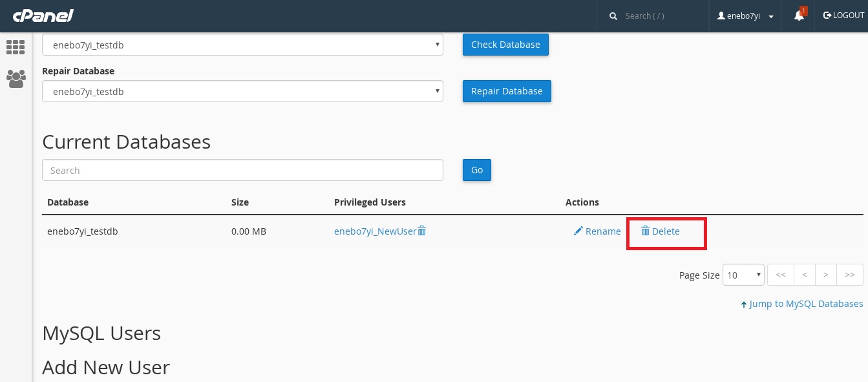Remove enebo7yi_NewUser via the trash icon
This screenshot has width=868, height=382.
pyautogui.click(x=422, y=231)
